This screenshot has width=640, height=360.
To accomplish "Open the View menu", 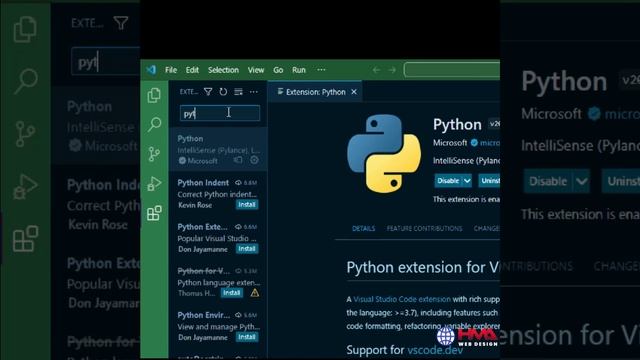I will tap(256, 70).
